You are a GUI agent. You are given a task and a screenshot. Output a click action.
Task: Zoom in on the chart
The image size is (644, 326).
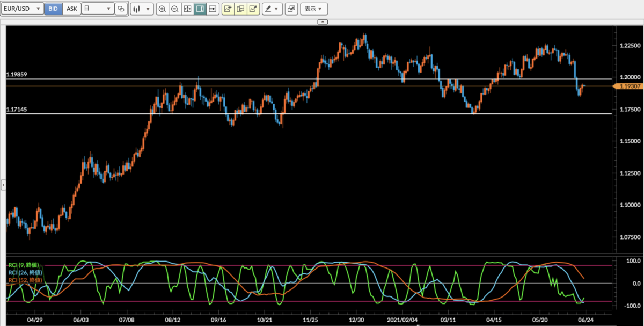[x=162, y=9]
